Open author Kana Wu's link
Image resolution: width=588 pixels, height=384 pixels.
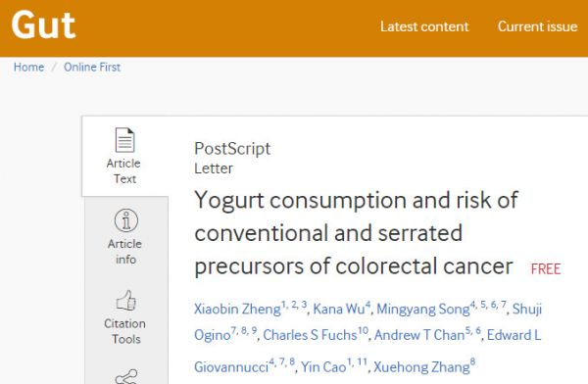point(339,309)
